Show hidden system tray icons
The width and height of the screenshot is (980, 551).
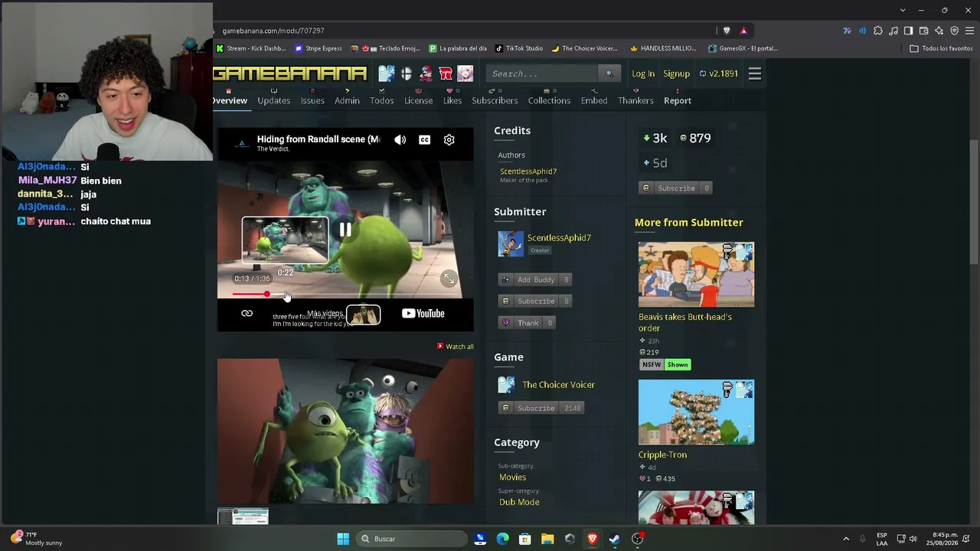coord(846,539)
